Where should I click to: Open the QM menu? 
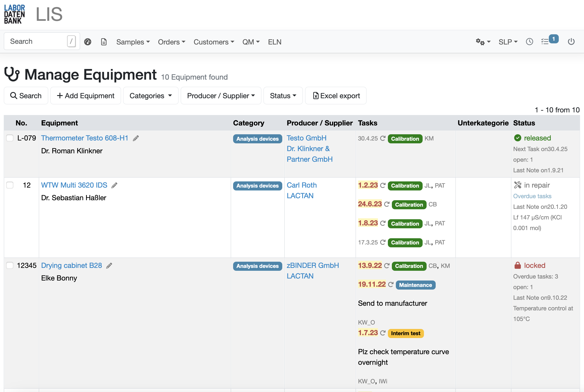(251, 42)
